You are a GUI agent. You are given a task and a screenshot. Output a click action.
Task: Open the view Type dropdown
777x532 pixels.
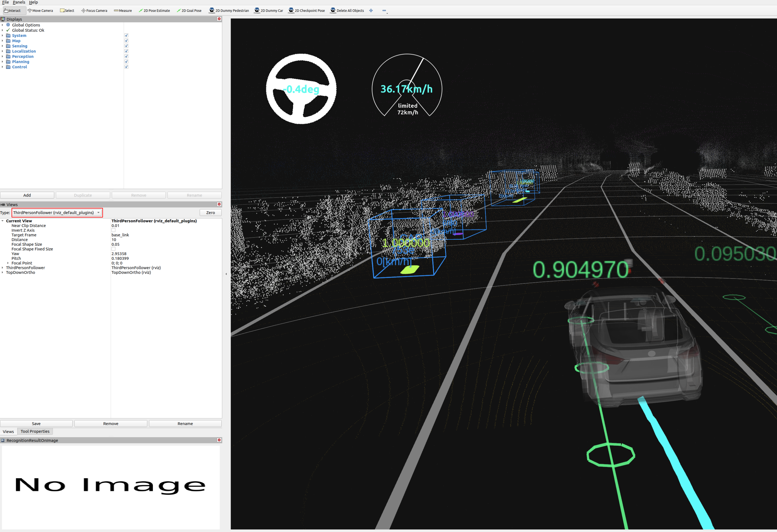click(x=57, y=212)
